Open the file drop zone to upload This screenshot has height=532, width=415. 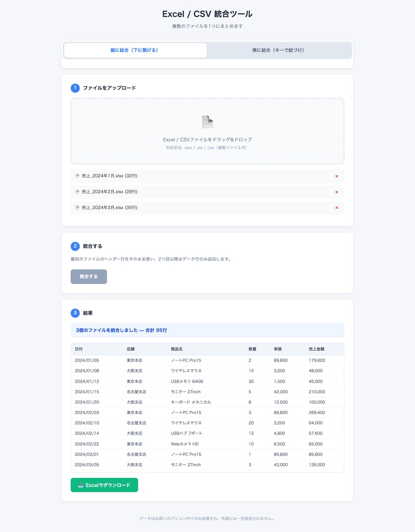(207, 131)
